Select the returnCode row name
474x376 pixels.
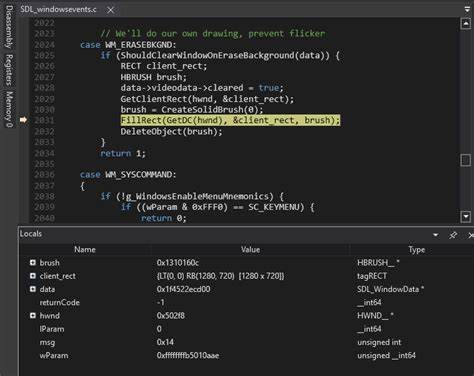click(60, 303)
